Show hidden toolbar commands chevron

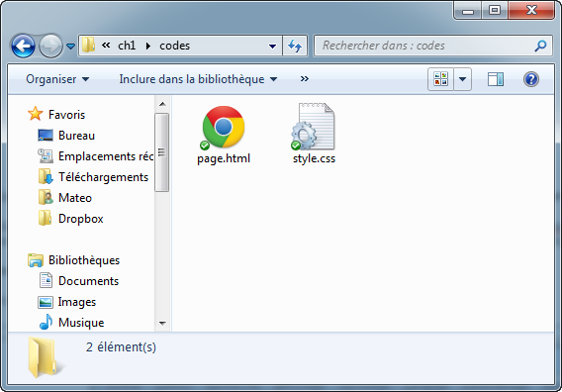click(x=305, y=79)
